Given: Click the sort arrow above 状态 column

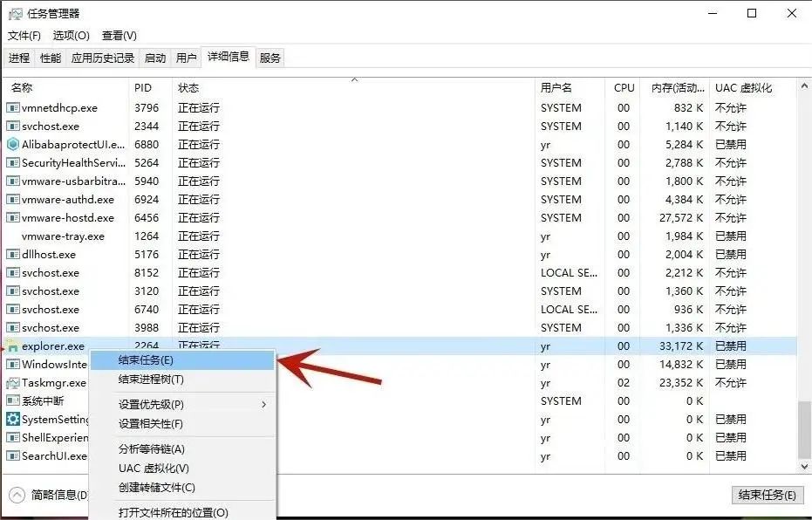Looking at the screenshot, I should [354, 79].
